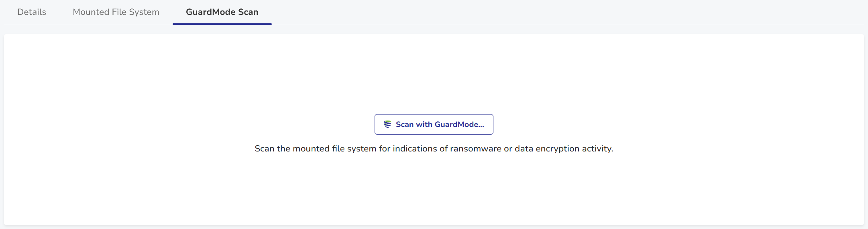Viewport: 868px width, 229px height.
Task: Go to the Details tab
Action: point(32,12)
